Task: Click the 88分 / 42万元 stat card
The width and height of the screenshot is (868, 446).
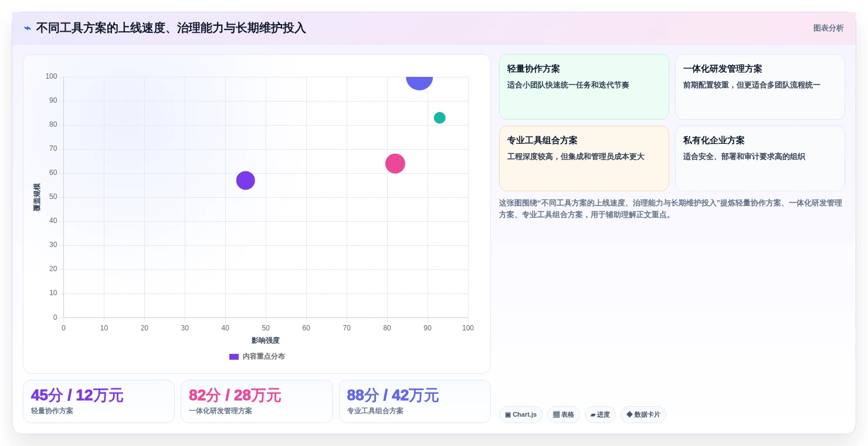Action: 415,401
